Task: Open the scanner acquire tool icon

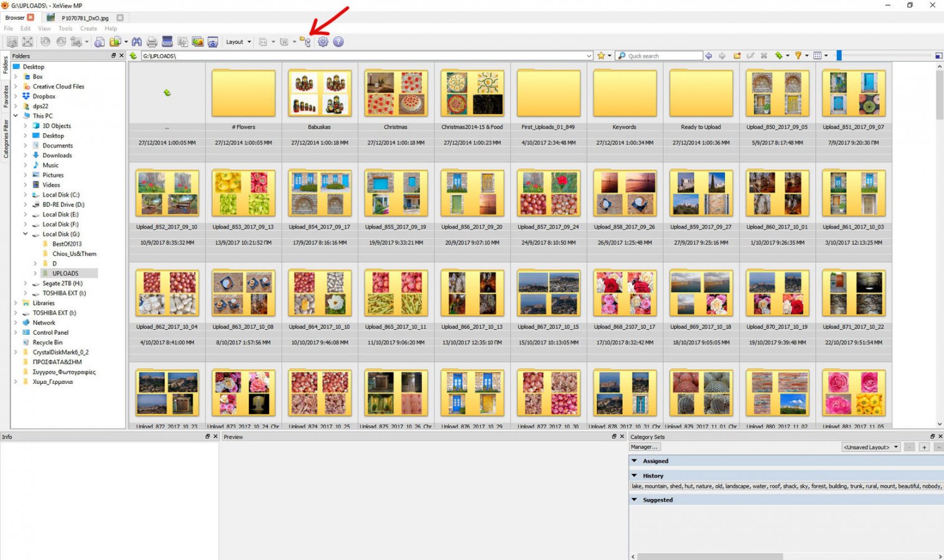Action: [x=167, y=42]
